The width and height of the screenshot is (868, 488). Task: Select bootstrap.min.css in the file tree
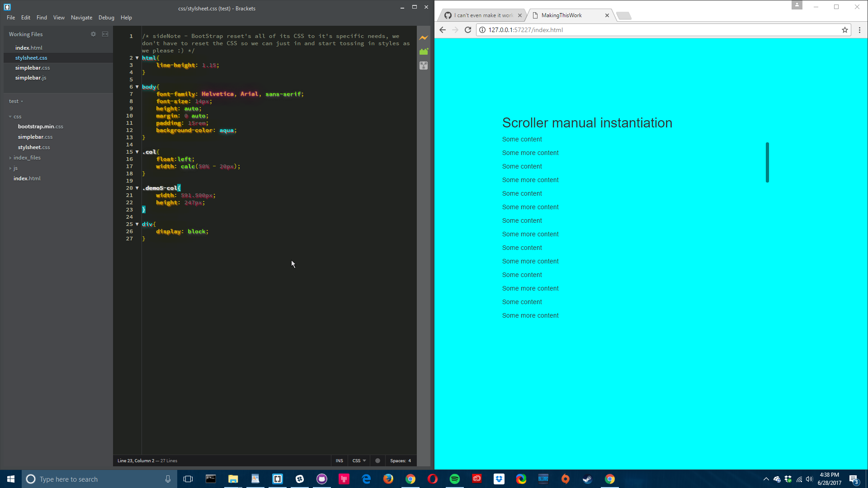pos(41,127)
